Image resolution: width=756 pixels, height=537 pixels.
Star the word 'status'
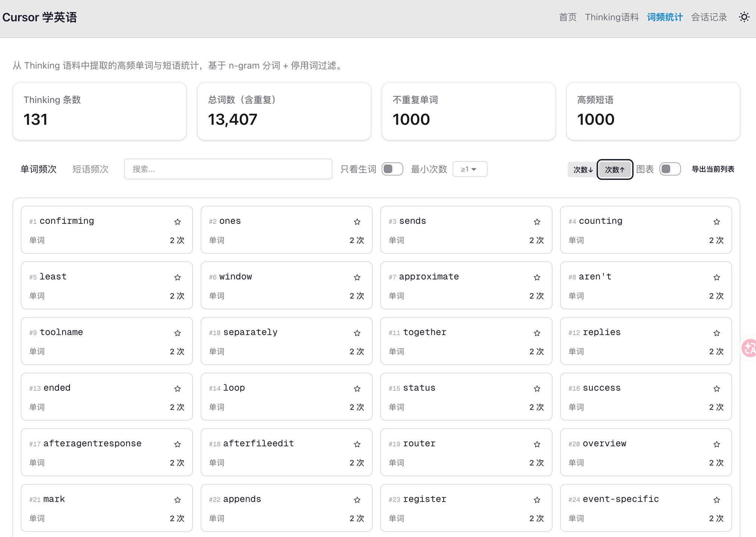[537, 388]
